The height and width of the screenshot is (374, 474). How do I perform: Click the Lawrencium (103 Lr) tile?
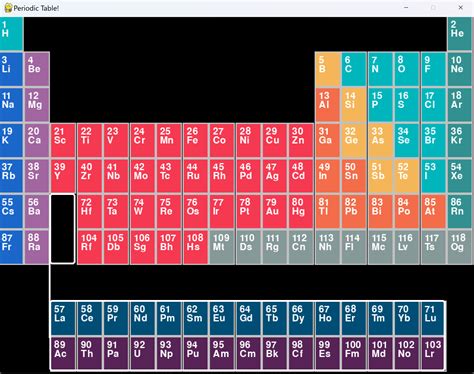pyautogui.click(x=433, y=354)
